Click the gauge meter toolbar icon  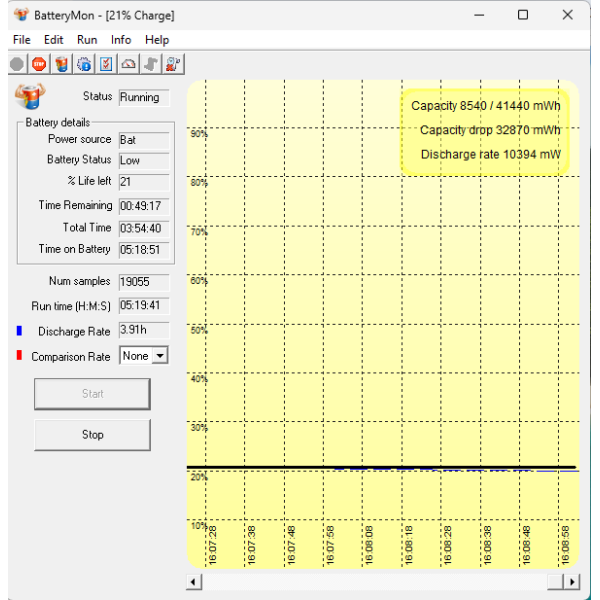pyautogui.click(x=128, y=64)
